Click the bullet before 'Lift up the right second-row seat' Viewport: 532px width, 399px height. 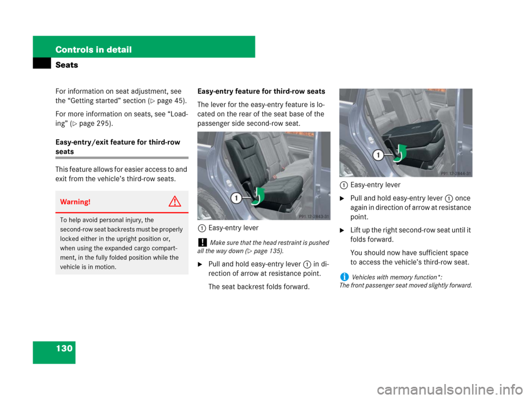(x=342, y=231)
